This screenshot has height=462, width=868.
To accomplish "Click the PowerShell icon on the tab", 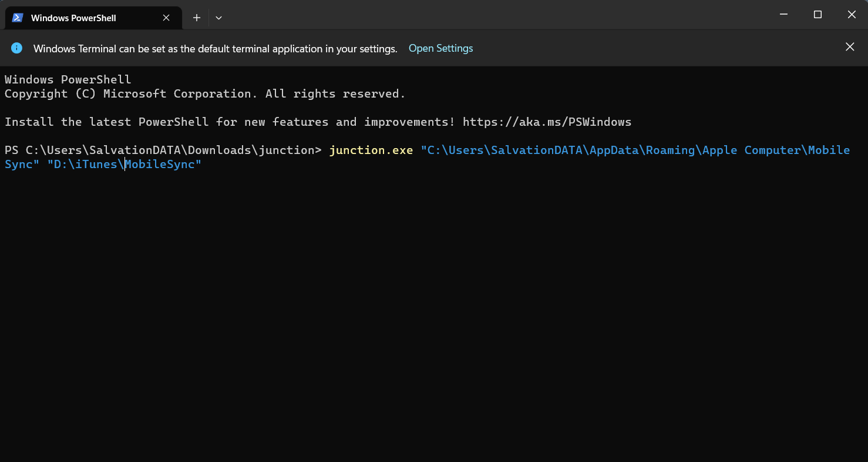I will (x=18, y=18).
